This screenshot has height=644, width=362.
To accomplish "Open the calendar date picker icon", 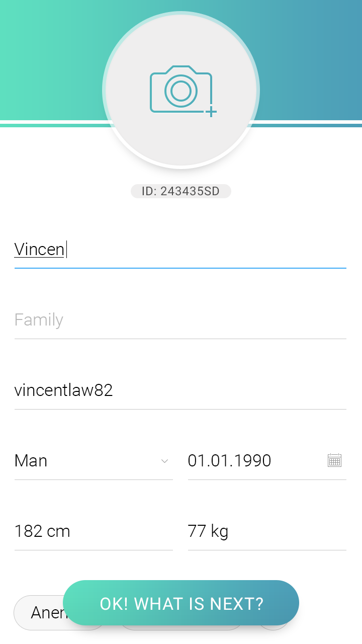I will 334,460.
